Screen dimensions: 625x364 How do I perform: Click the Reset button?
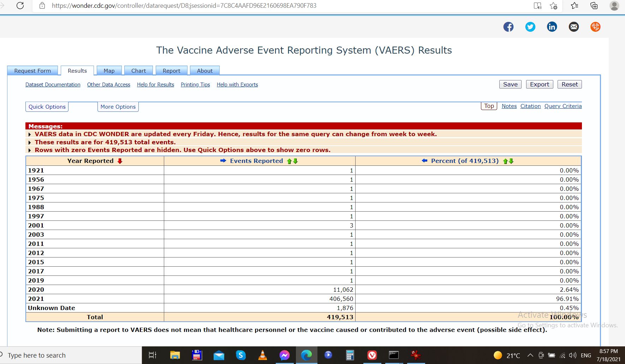(x=570, y=84)
